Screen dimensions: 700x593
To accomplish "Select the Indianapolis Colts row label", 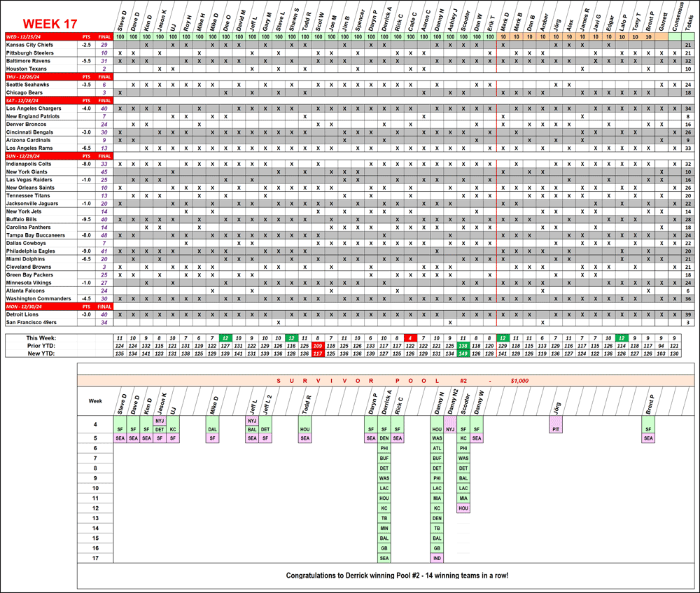I will [x=29, y=164].
